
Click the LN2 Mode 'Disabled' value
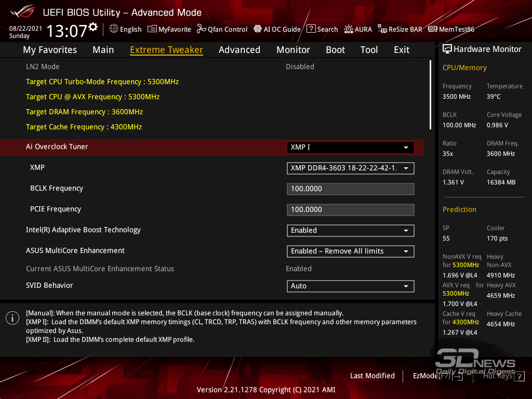(300, 66)
